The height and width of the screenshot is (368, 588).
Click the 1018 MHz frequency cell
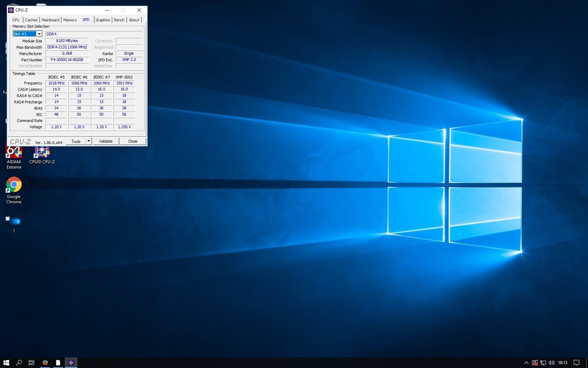57,83
